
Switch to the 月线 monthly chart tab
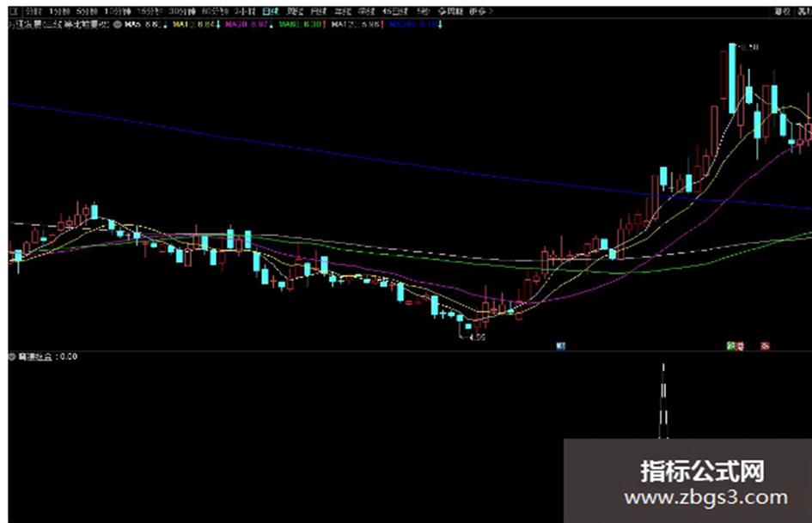pos(319,11)
